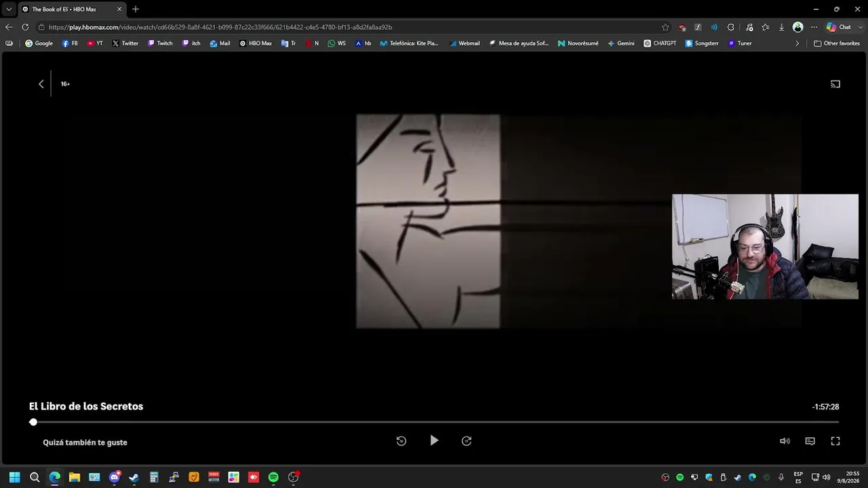868x488 pixels.
Task: Open OBS Studio from the taskbar
Action: point(294,477)
